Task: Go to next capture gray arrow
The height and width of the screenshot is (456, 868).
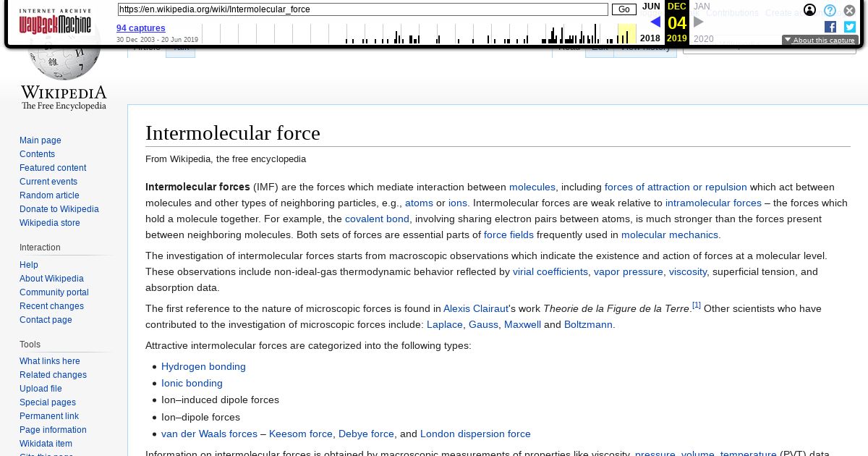Action: click(x=698, y=22)
